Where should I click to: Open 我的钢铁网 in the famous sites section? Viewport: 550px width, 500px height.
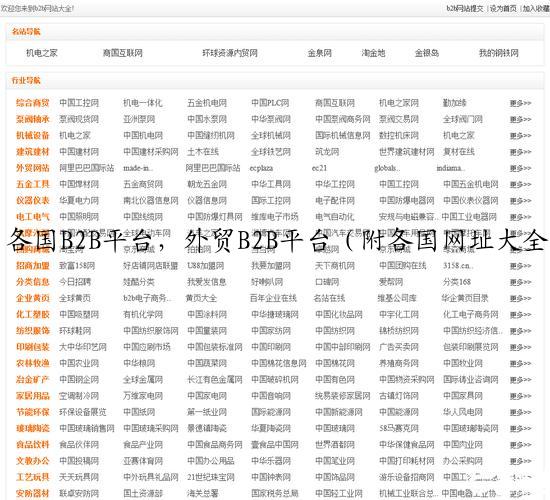tap(499, 53)
